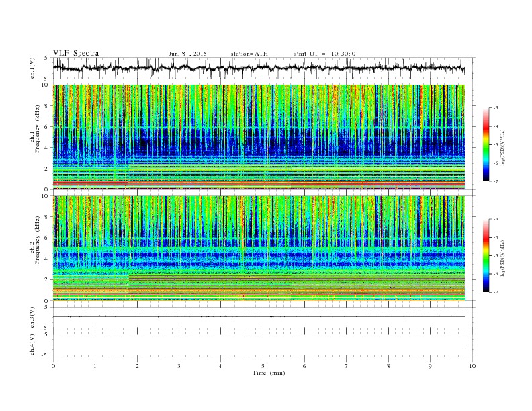Click the "-4" tick on lower color bar
The image size is (532, 411).
496,237
